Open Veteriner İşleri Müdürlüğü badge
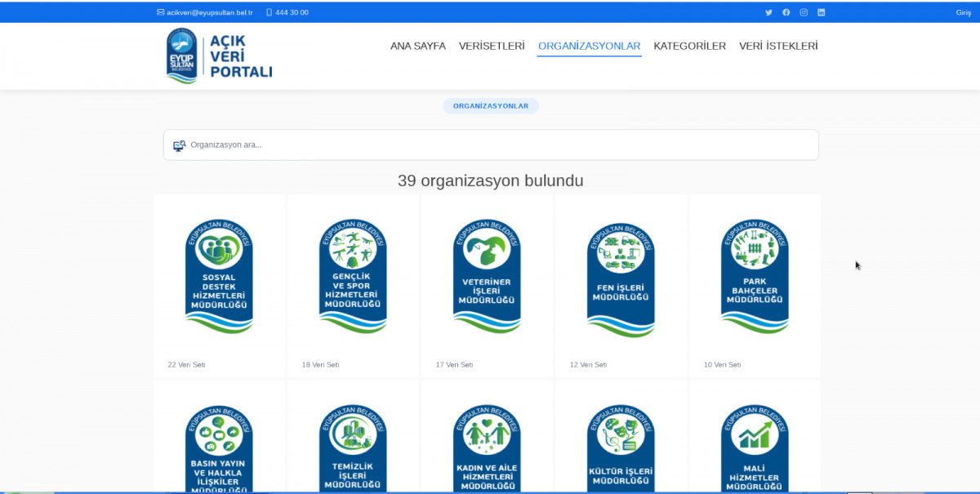This screenshot has width=980, height=494. pyautogui.click(x=487, y=276)
